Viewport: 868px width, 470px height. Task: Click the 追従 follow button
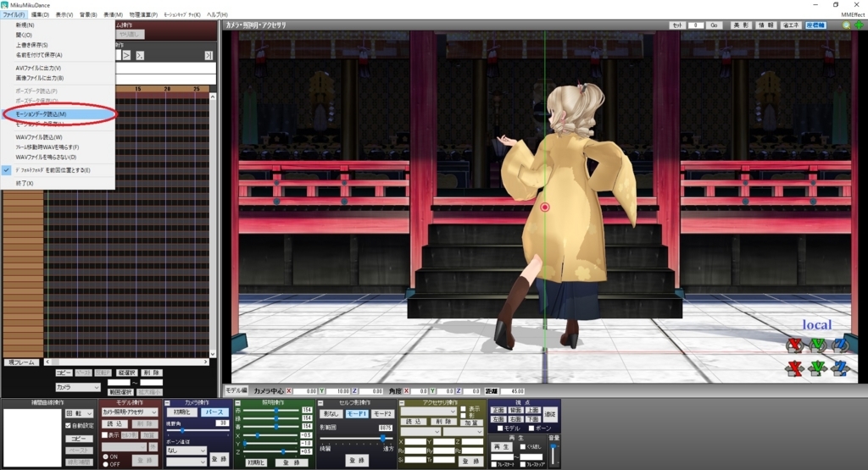(550, 415)
